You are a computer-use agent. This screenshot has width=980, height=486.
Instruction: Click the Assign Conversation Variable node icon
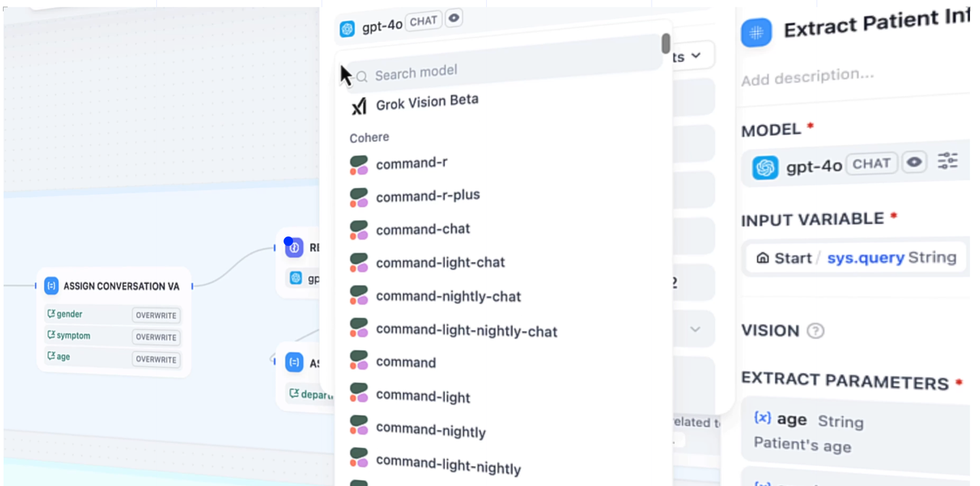[x=51, y=286]
